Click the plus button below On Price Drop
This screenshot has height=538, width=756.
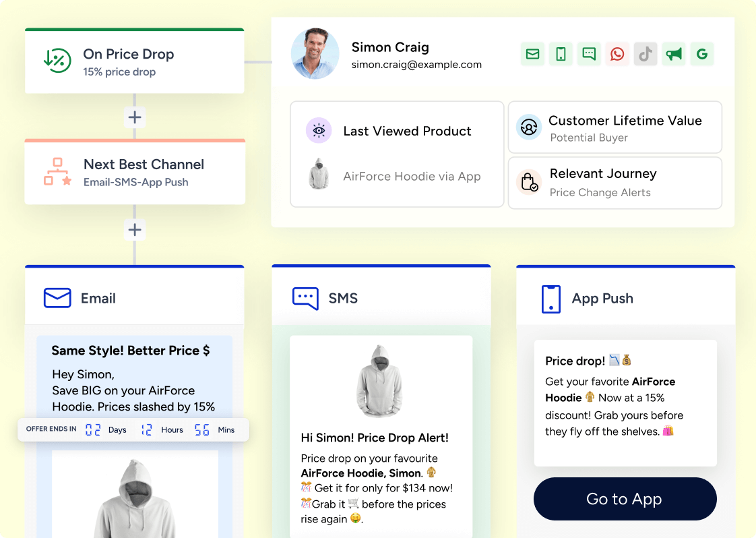(x=135, y=117)
